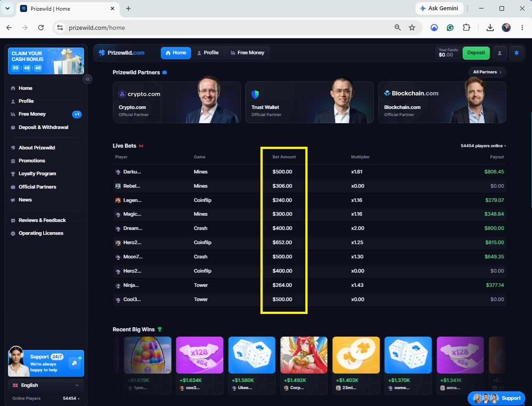Click the Live Bets broadcast icon
Screen dimensions: 532x406
click(141, 146)
